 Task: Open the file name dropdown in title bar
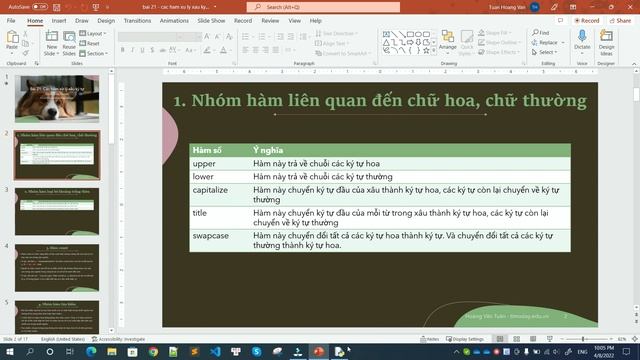tap(215, 7)
